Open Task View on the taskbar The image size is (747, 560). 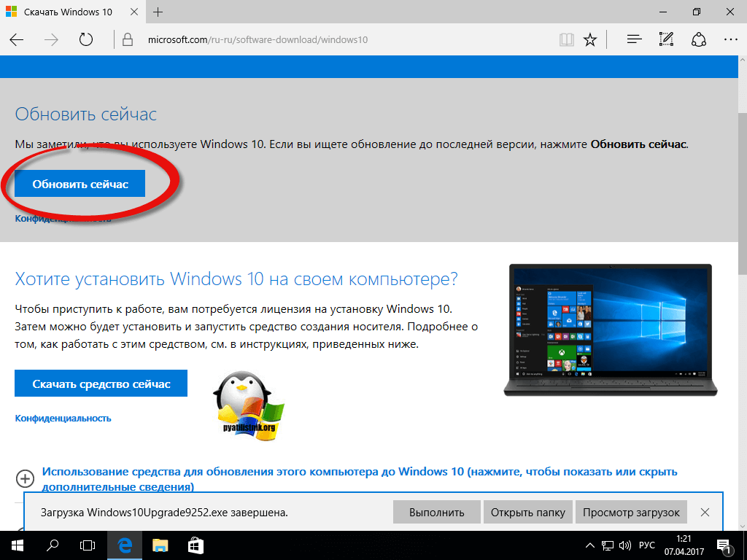pos(88,545)
